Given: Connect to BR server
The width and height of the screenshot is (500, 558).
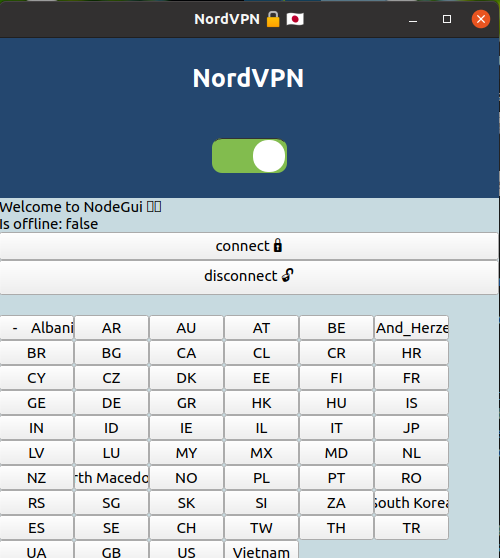Looking at the screenshot, I should pyautogui.click(x=37, y=353).
